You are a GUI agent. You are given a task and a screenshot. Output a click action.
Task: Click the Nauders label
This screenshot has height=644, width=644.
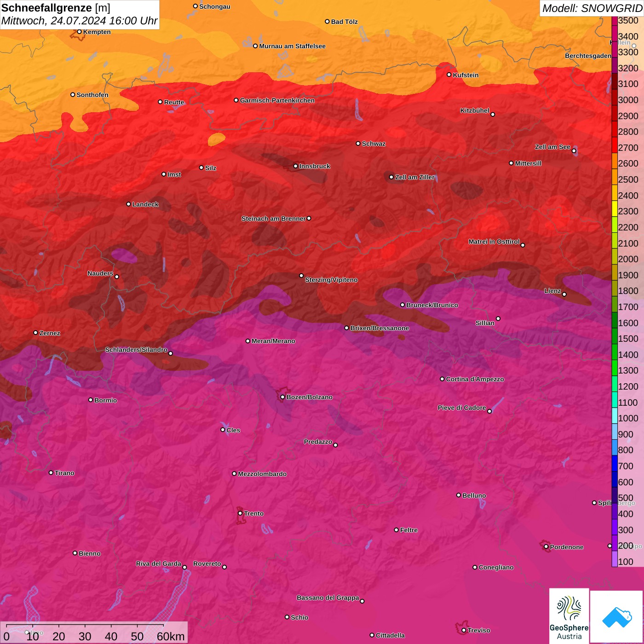pos(100,273)
